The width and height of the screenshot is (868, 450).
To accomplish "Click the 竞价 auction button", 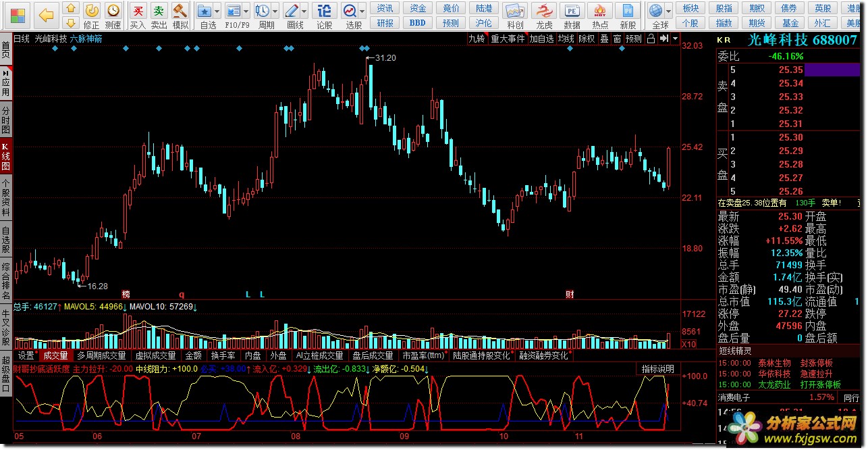I will point(451,8).
